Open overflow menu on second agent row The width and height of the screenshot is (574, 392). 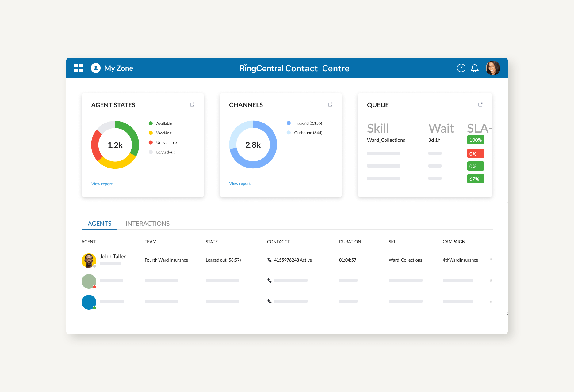[491, 280]
